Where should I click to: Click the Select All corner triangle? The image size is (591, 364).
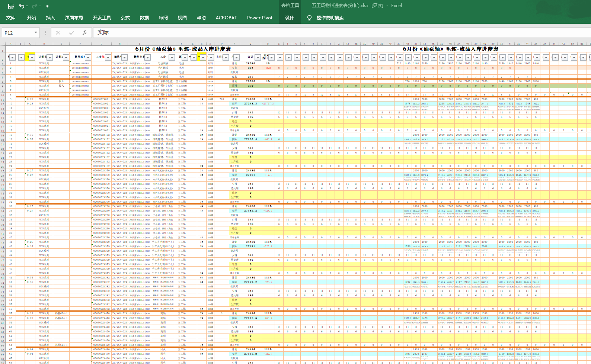pyautogui.click(x=2, y=44)
